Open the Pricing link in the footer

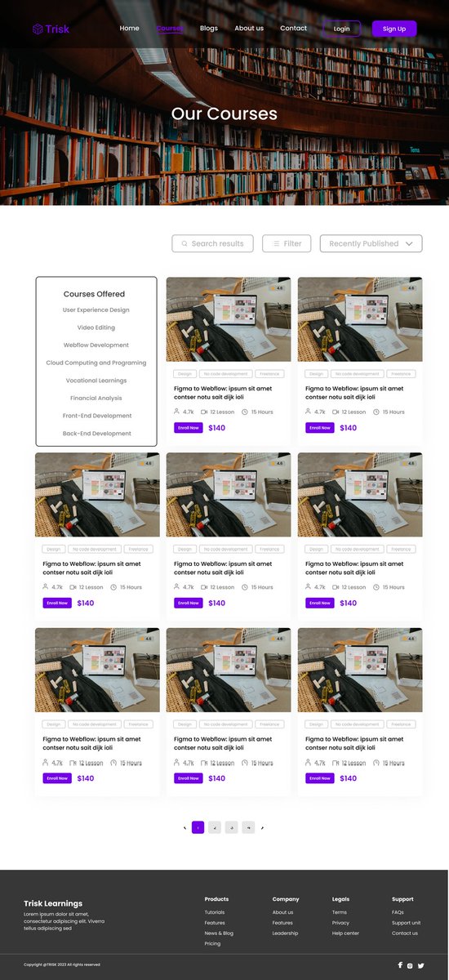[x=212, y=943]
